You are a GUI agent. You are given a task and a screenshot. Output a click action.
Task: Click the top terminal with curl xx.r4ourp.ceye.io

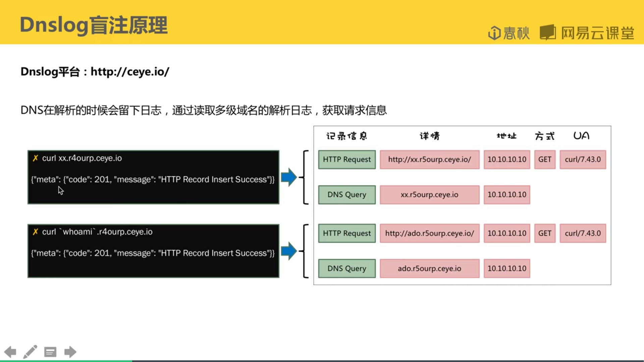tap(153, 177)
